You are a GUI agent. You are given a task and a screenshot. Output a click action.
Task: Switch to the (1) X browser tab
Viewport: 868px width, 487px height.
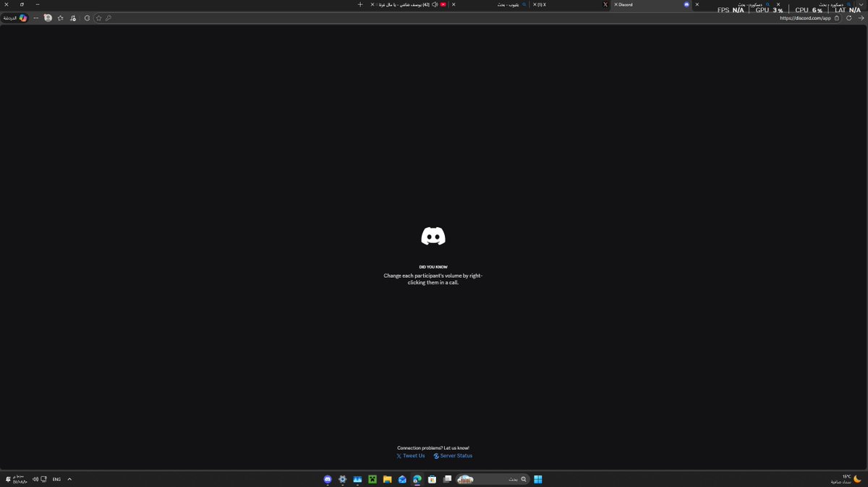(x=571, y=4)
